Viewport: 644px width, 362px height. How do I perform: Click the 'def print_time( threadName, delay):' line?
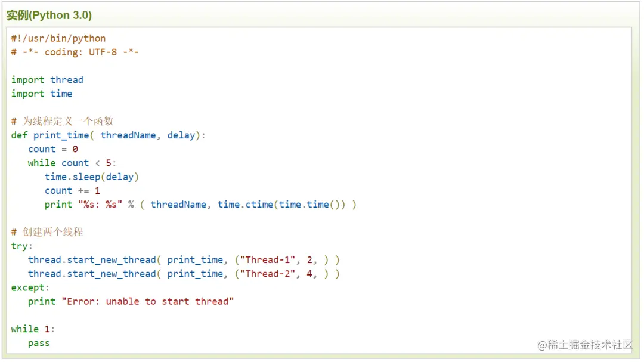[108, 135]
